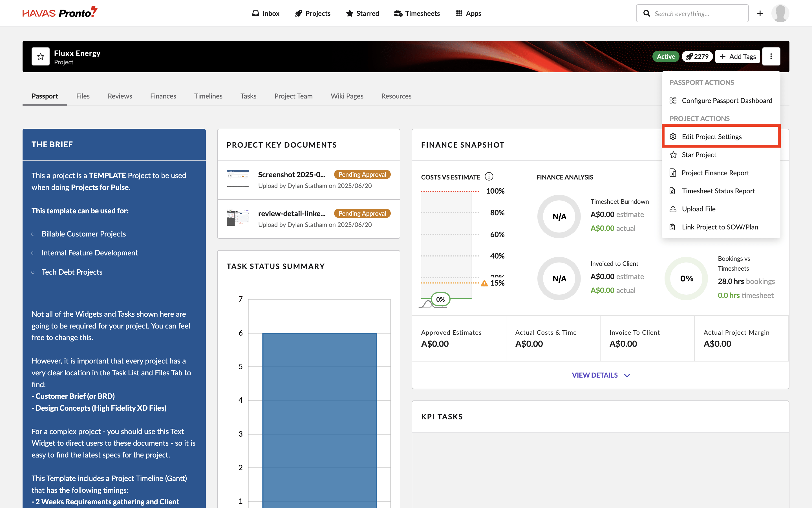
Task: Open Timesheets from top navigation
Action: 417,14
